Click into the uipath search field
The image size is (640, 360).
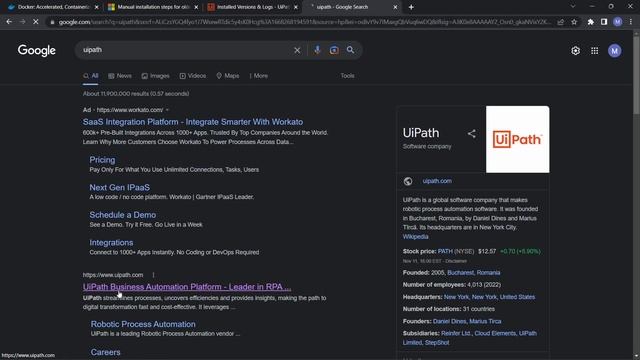(186, 50)
